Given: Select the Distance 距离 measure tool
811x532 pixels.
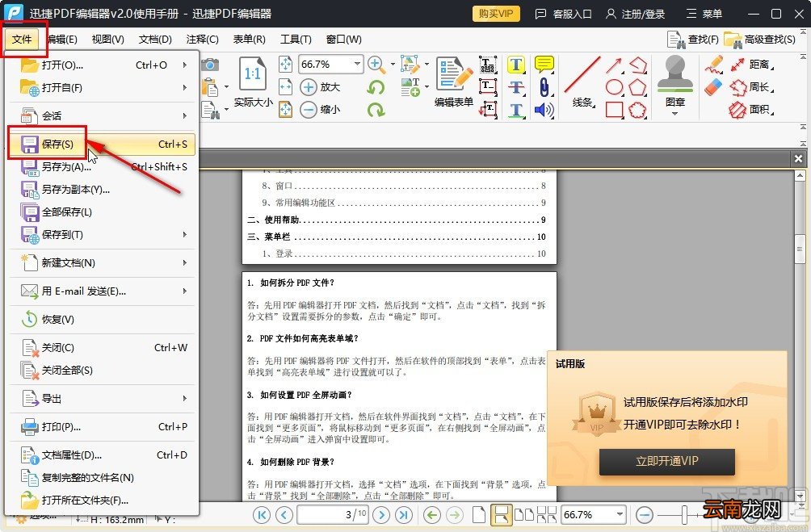Looking at the screenshot, I should point(751,65).
